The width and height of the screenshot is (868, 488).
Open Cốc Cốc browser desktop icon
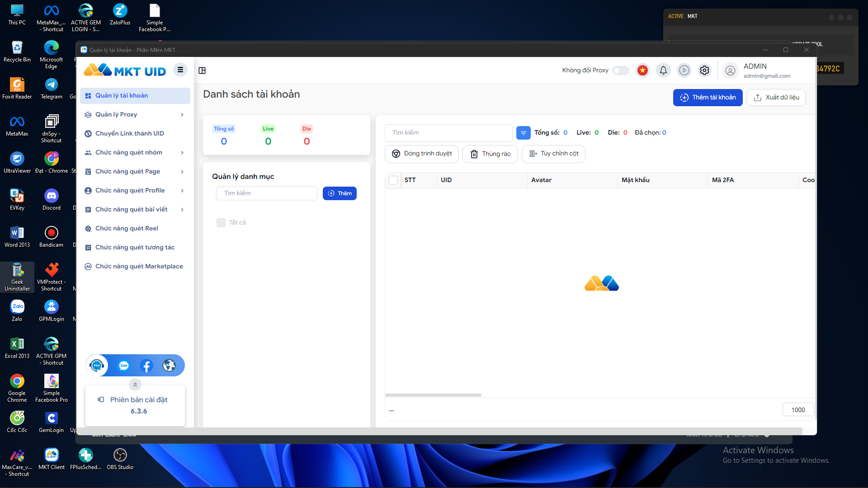coord(17,422)
